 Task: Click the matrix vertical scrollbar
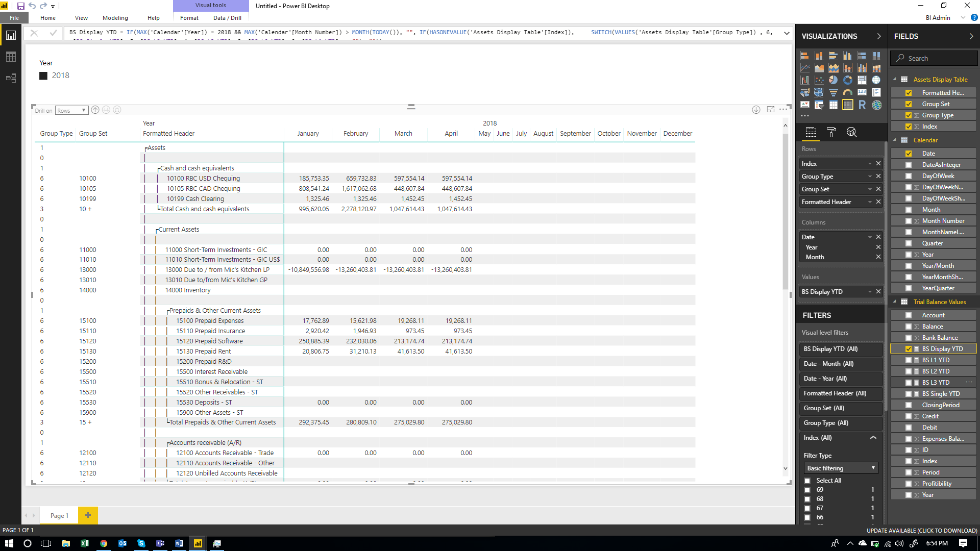(x=786, y=212)
